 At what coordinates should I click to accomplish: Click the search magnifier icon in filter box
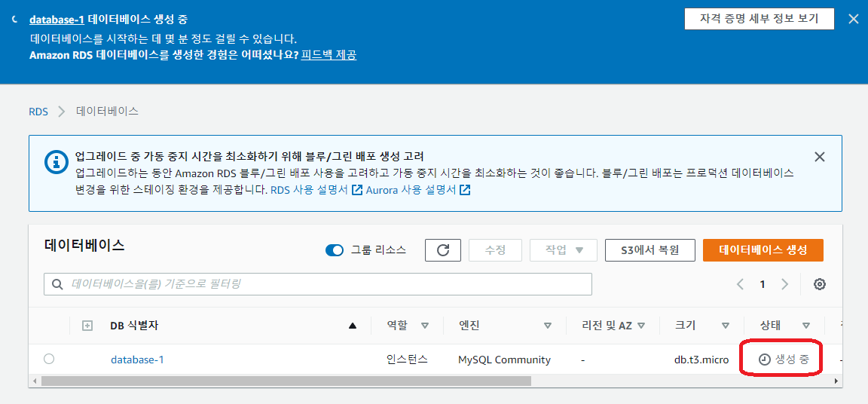pyautogui.click(x=57, y=284)
